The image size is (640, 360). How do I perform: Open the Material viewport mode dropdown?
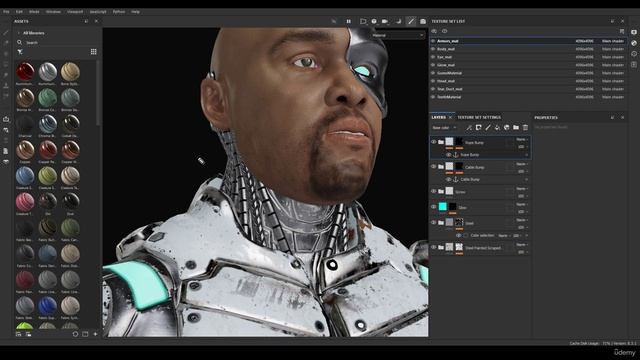click(x=398, y=36)
